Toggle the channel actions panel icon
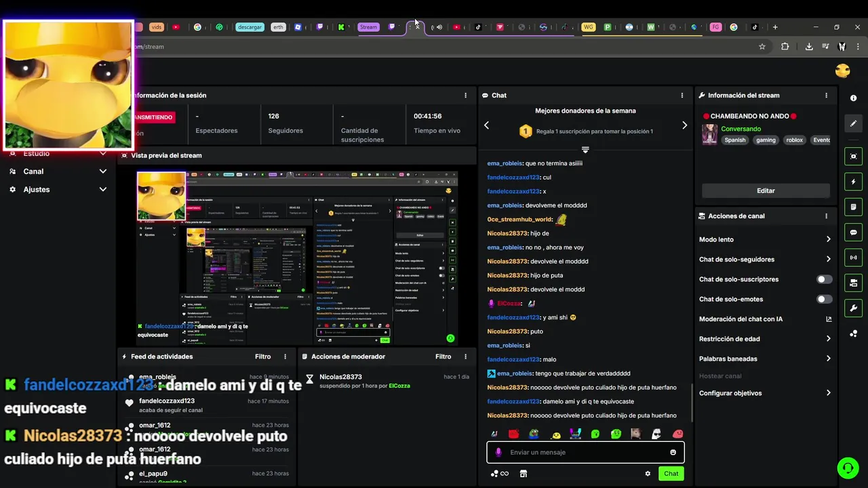The width and height of the screenshot is (868, 488). click(853, 283)
